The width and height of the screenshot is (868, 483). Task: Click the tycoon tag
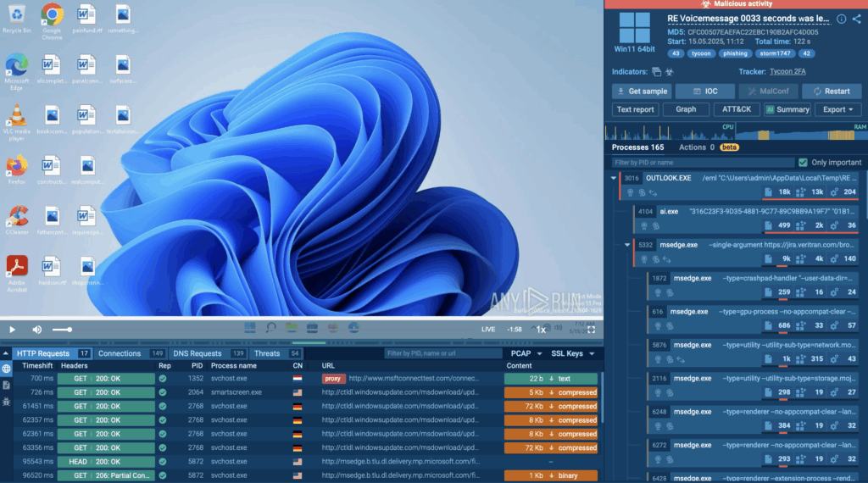[701, 53]
